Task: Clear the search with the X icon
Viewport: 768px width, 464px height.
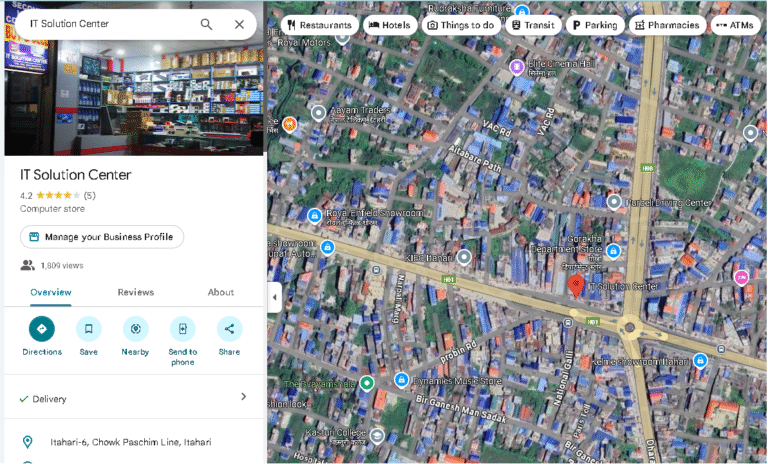Action: (x=239, y=24)
